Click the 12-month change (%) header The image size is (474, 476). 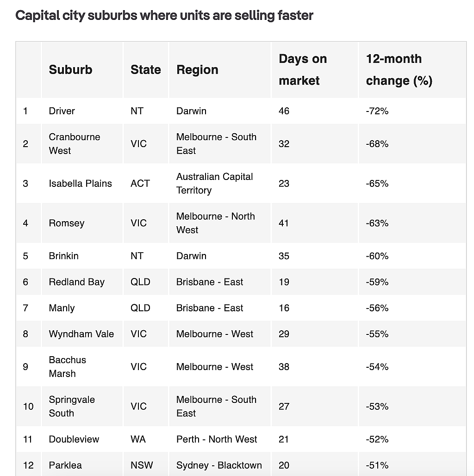412,70
